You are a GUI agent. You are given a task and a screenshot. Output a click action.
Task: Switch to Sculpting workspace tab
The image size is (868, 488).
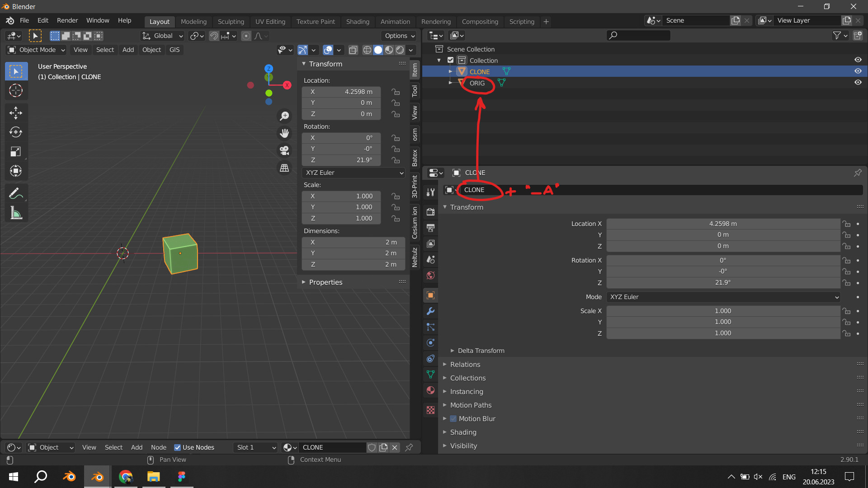point(231,22)
